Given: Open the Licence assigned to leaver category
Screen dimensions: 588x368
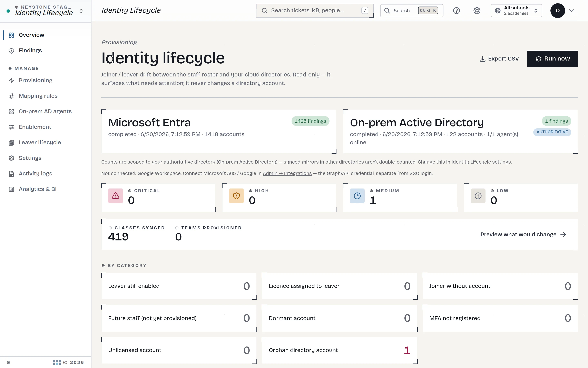Looking at the screenshot, I should pyautogui.click(x=340, y=286).
